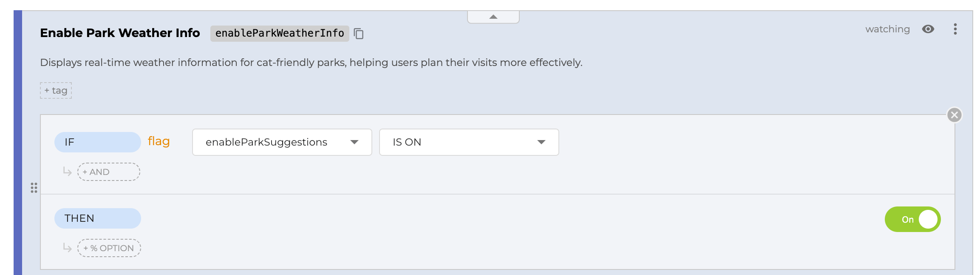The width and height of the screenshot is (980, 275).
Task: Click the Enable Park Weather Info title
Action: pos(120,33)
